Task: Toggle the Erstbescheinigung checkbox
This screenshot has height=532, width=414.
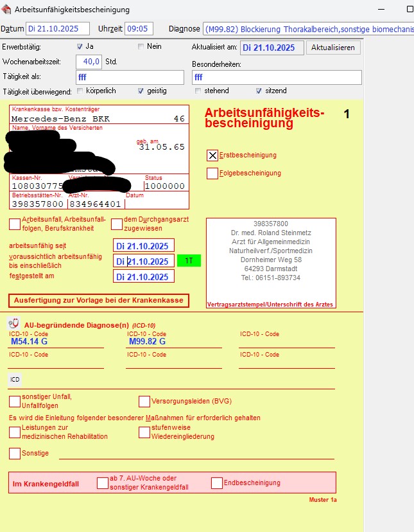Action: (212, 155)
